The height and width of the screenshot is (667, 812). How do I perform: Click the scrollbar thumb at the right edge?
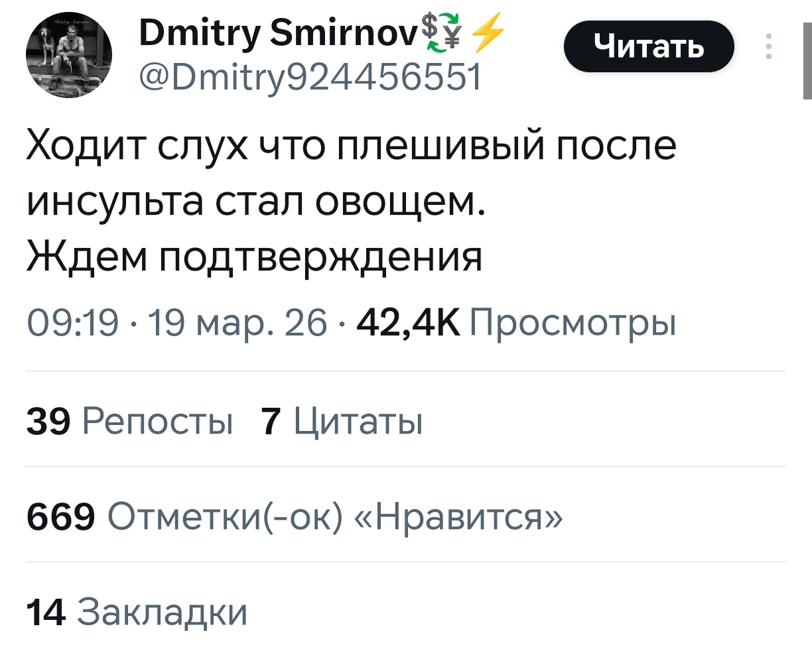(x=807, y=60)
